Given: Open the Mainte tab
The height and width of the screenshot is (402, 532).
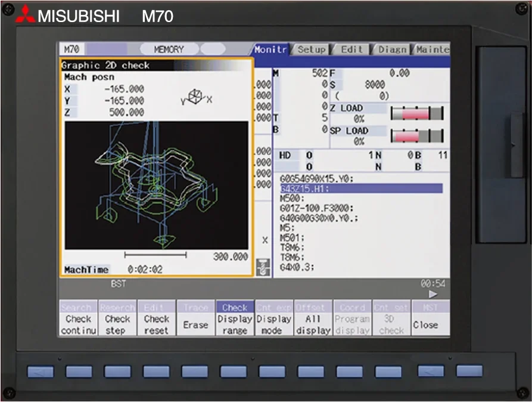Looking at the screenshot, I should tap(432, 50).
